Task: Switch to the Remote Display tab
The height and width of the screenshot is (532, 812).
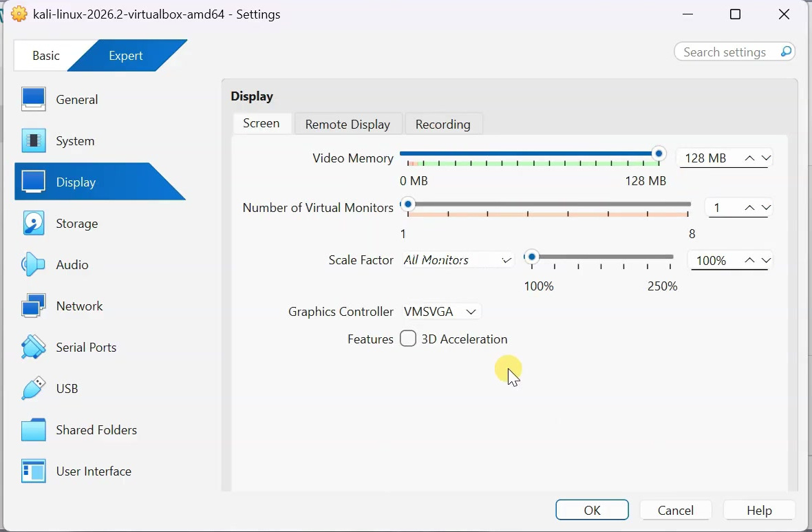Action: pos(348,125)
